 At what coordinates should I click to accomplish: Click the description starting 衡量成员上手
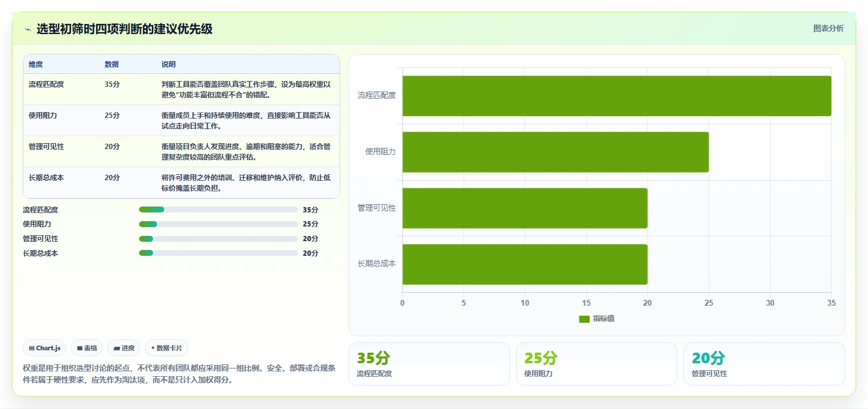point(246,120)
